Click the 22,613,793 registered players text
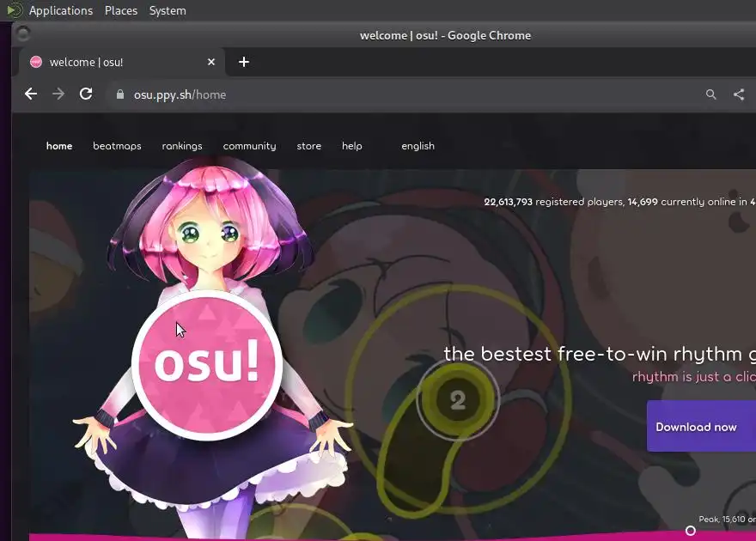 tap(553, 202)
